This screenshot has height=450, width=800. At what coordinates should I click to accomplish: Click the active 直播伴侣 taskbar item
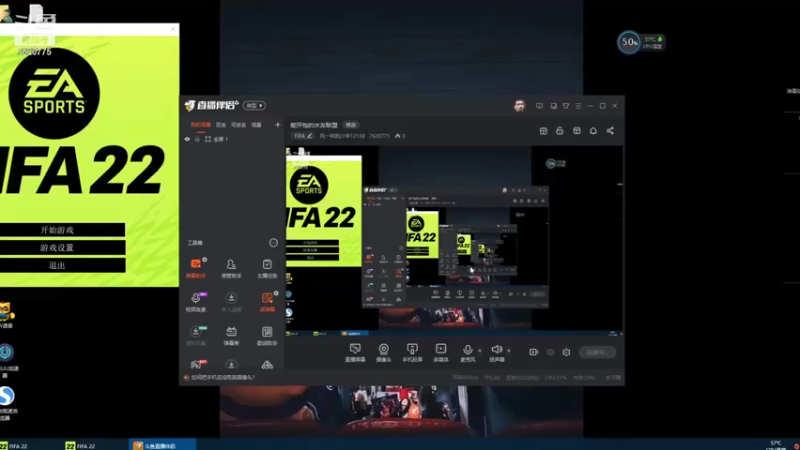pyautogui.click(x=162, y=445)
